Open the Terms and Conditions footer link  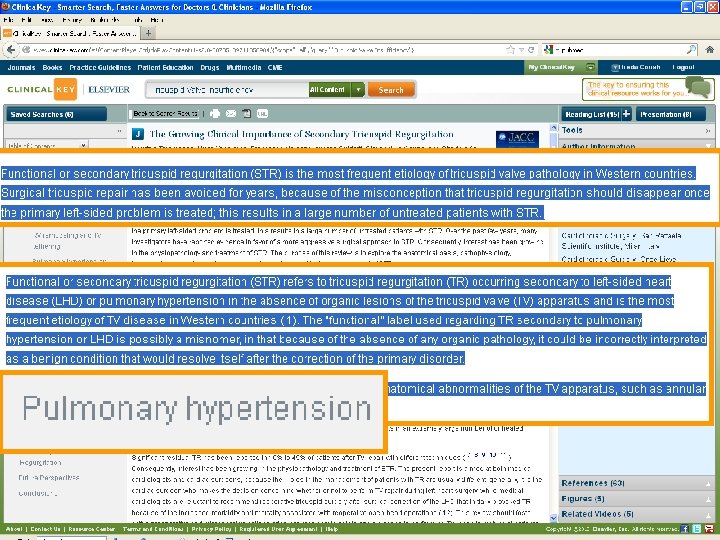[153, 529]
